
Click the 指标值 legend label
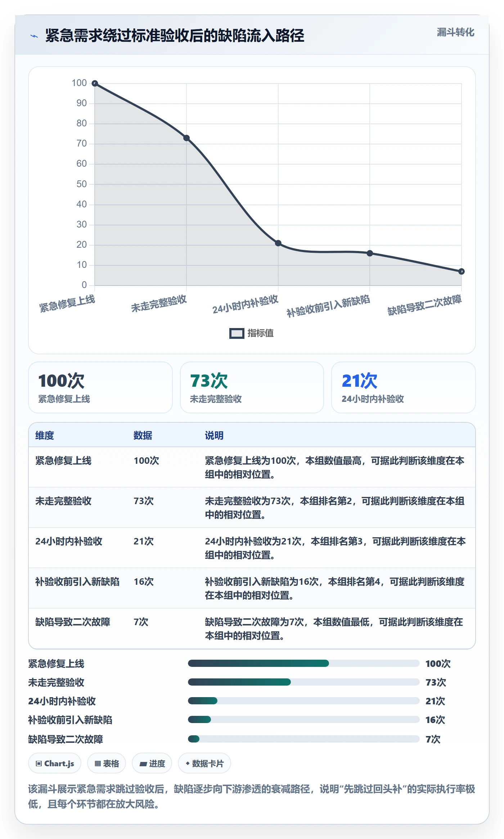coord(260,333)
